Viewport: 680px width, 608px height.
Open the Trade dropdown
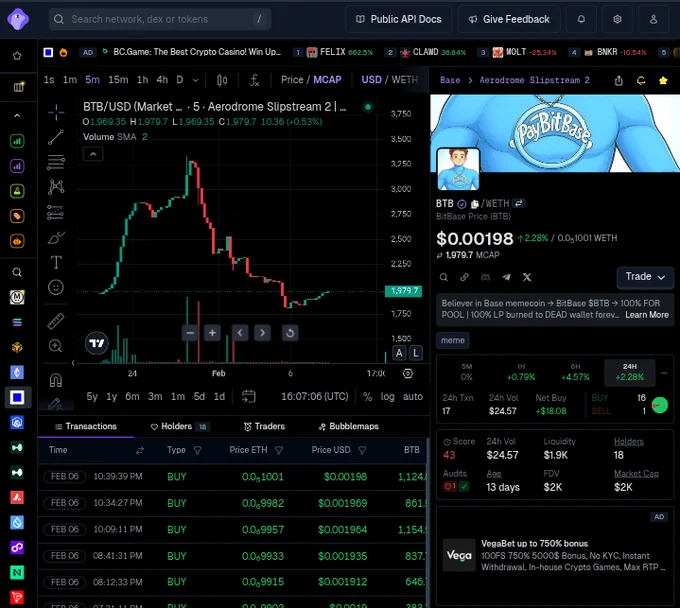click(645, 277)
